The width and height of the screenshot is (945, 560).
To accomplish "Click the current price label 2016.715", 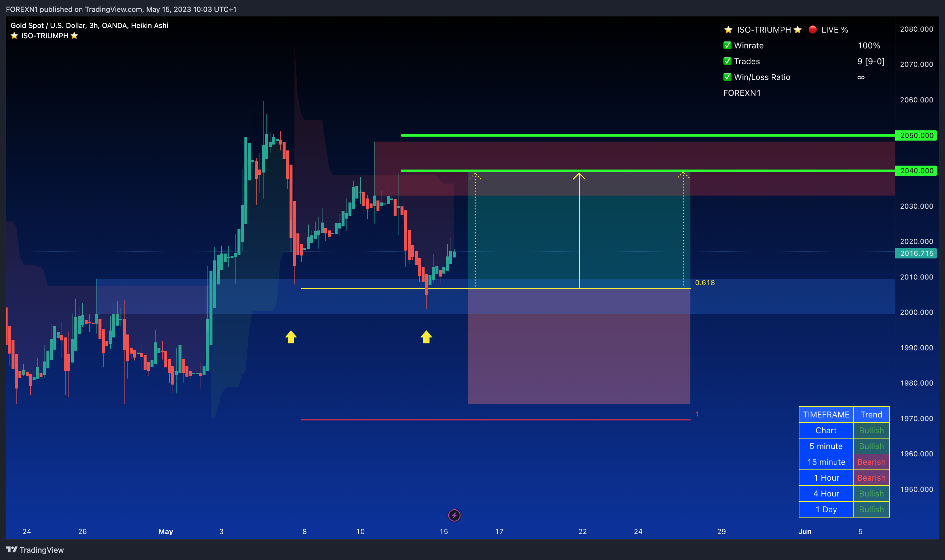I will tap(916, 253).
